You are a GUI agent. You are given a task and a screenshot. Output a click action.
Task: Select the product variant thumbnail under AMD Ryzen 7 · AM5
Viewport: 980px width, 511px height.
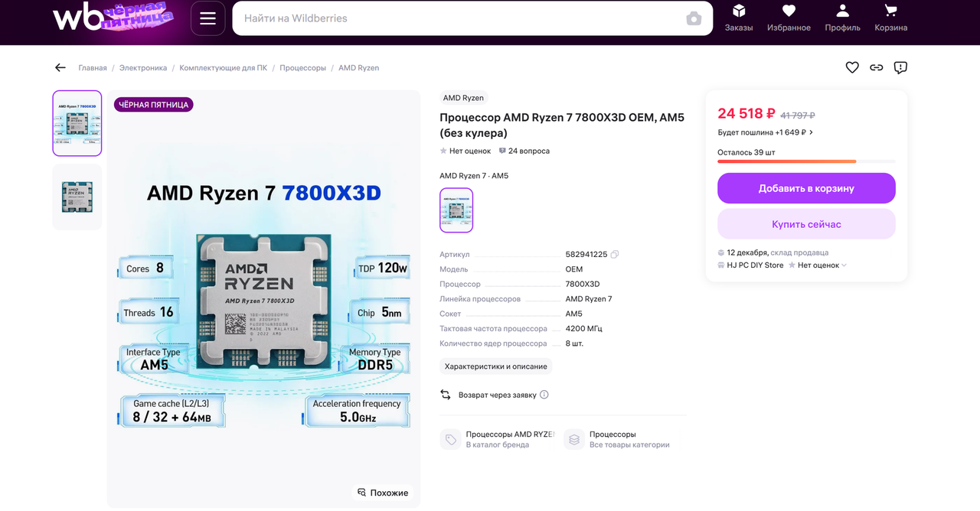click(x=456, y=210)
